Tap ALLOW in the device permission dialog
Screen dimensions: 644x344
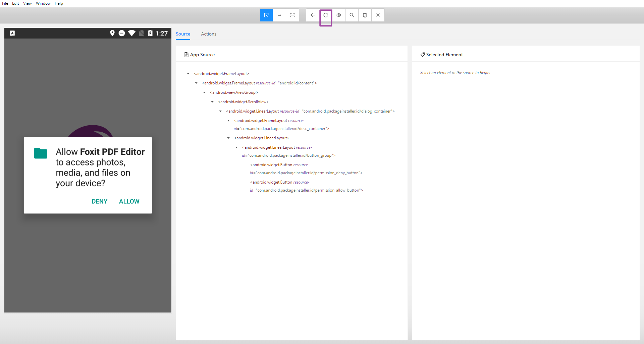[129, 201]
